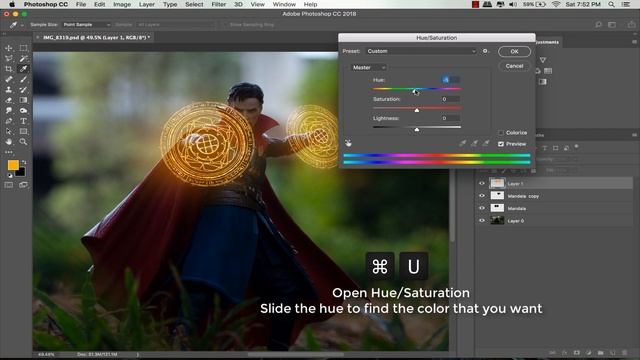Viewport: 640px width, 360px height.
Task: Select the Smudge tool
Action: point(9,111)
